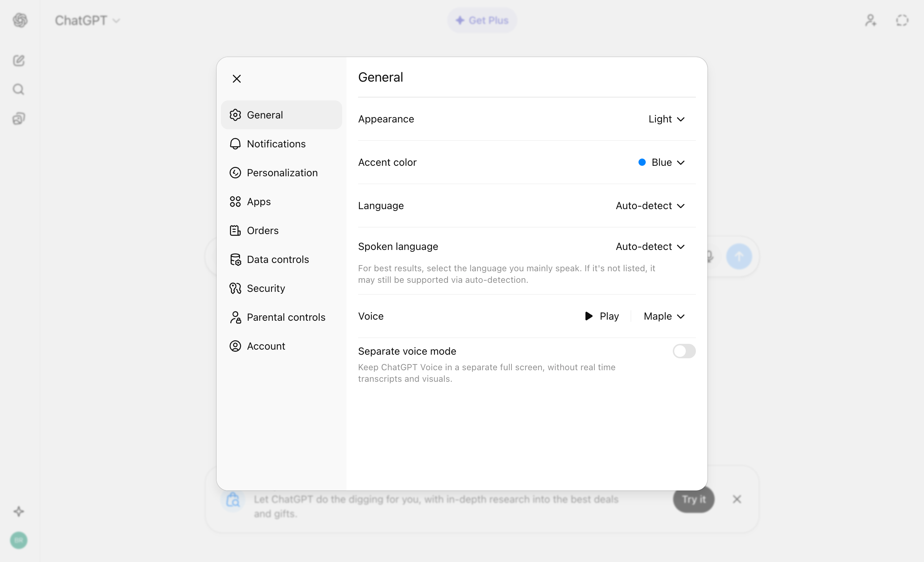Send message with the blue arrow button
This screenshot has width=924, height=562.
pos(739,256)
